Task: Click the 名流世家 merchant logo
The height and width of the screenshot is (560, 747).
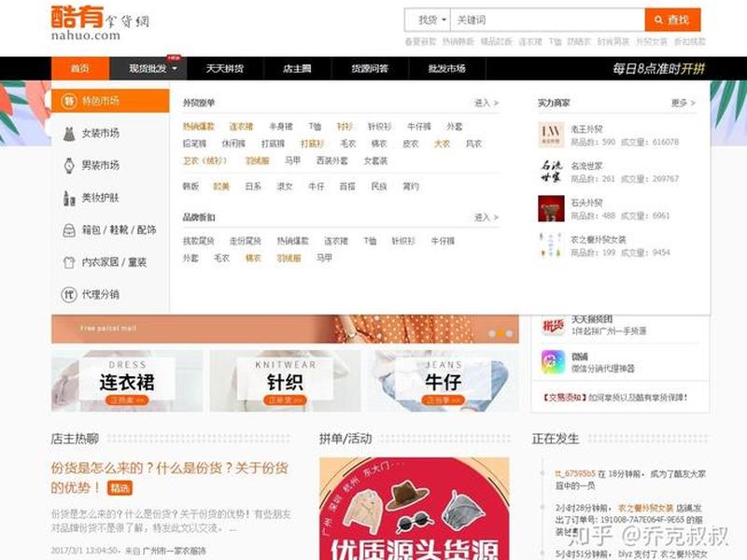Action: click(551, 172)
